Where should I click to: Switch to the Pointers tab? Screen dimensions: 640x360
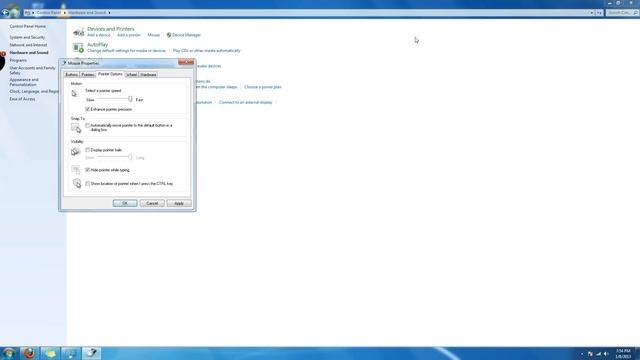88,75
